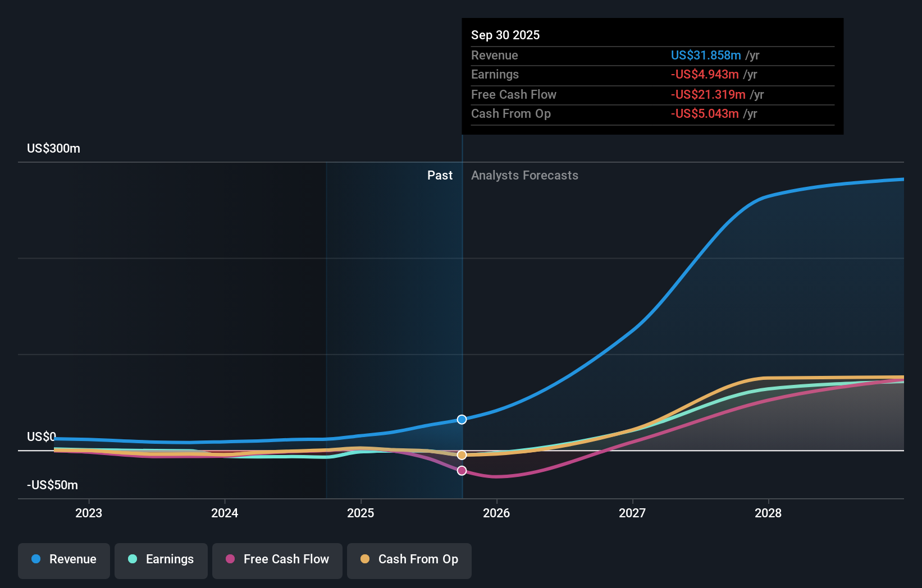Select the 2026 year on the axis
Viewport: 922px width, 588px height.
tap(496, 513)
